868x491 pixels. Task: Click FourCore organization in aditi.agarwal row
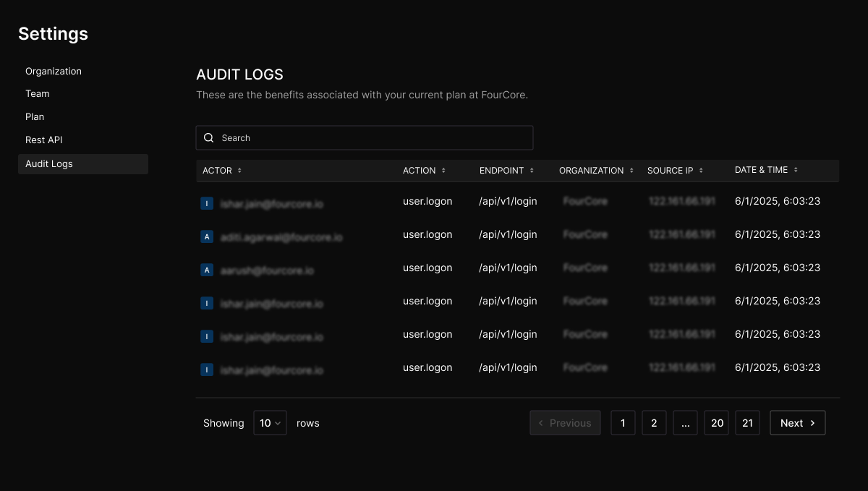[585, 234]
